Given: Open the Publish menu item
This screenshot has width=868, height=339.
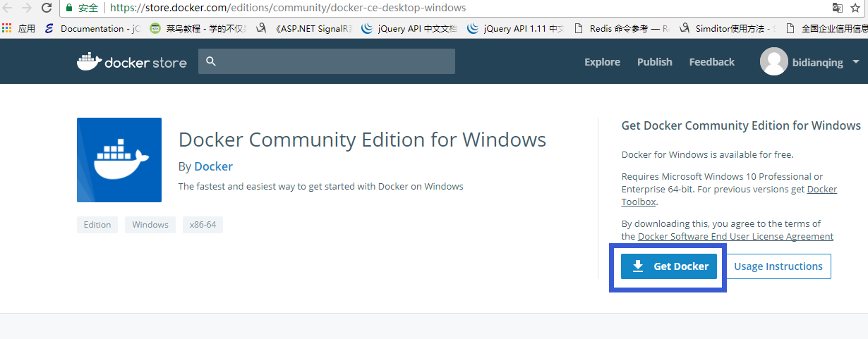Looking at the screenshot, I should click(654, 62).
